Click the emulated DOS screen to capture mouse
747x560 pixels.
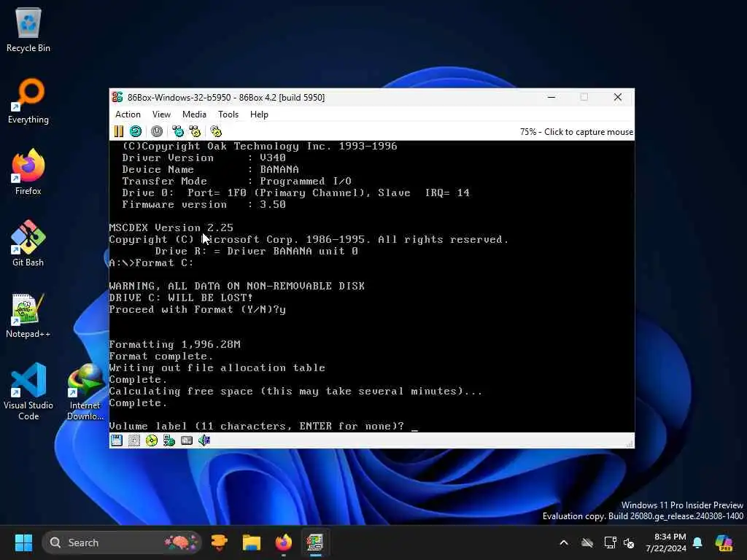coord(371,286)
